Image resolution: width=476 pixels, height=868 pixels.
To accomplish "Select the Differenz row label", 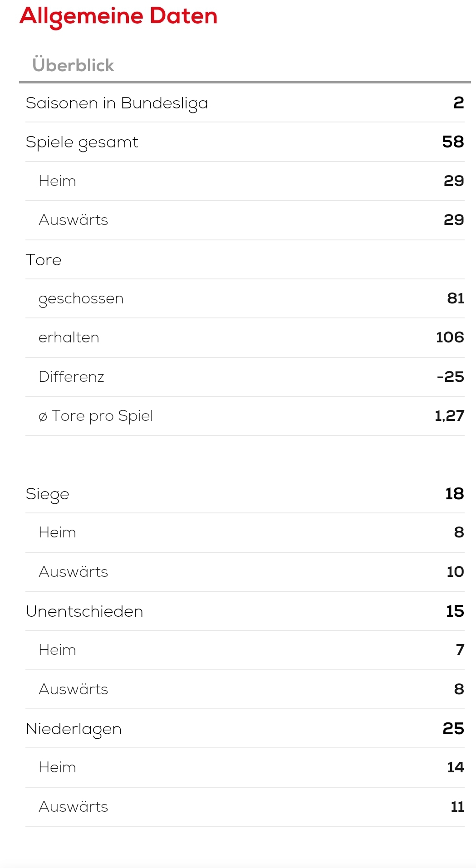I will click(72, 377).
